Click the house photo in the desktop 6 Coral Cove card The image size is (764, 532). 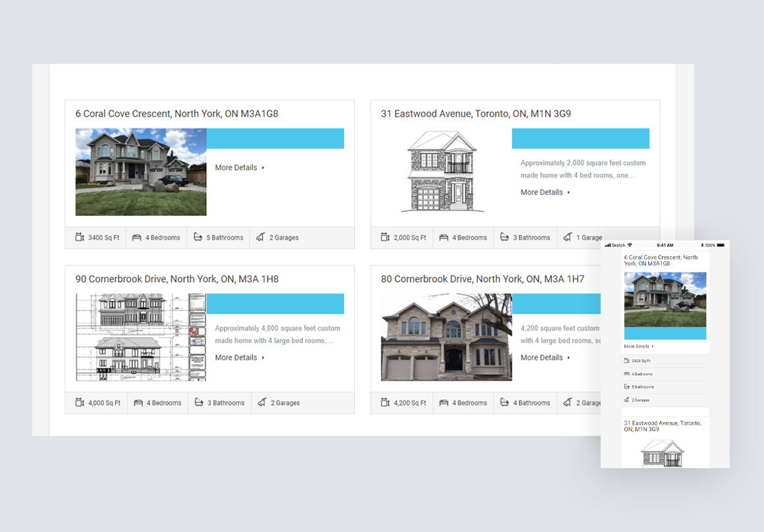click(x=141, y=172)
